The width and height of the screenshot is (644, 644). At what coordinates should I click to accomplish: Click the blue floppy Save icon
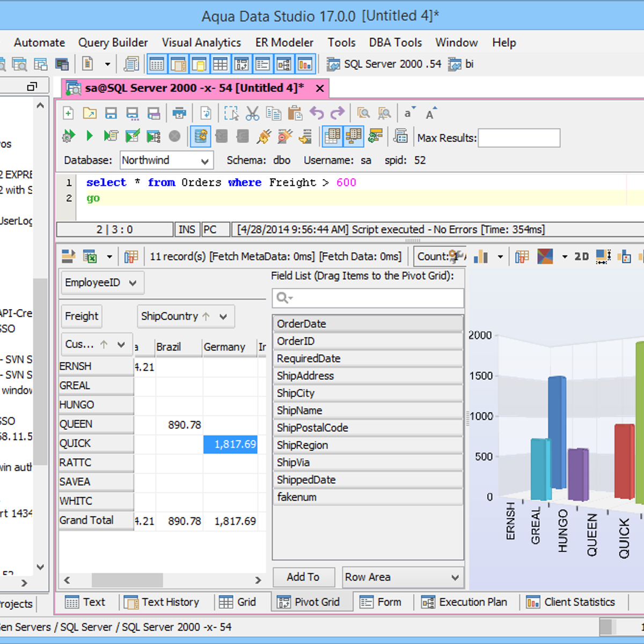tap(111, 113)
